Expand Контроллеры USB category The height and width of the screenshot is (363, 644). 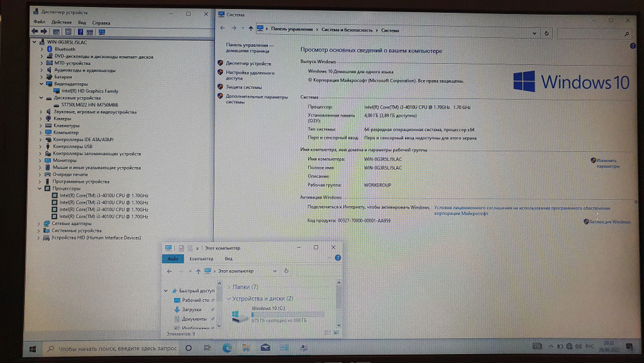coord(40,146)
